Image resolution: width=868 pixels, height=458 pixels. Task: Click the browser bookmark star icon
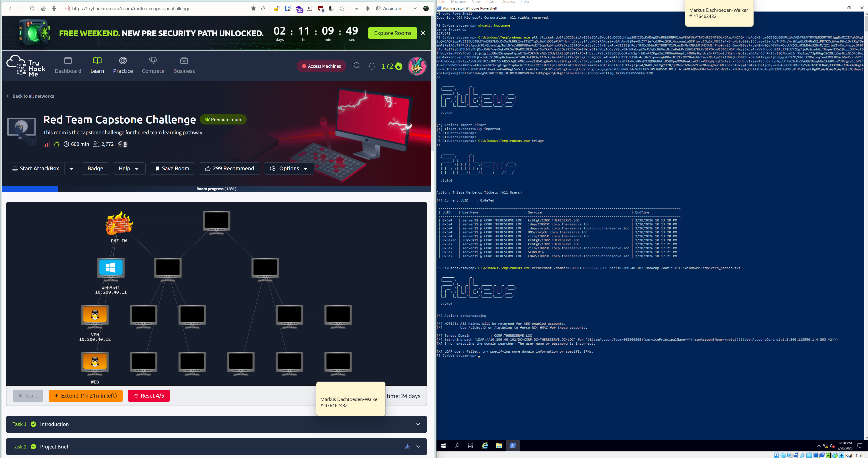[x=253, y=8]
